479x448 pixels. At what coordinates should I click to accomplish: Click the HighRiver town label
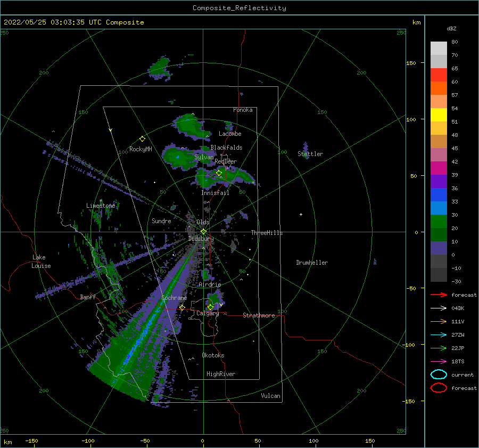(221, 374)
